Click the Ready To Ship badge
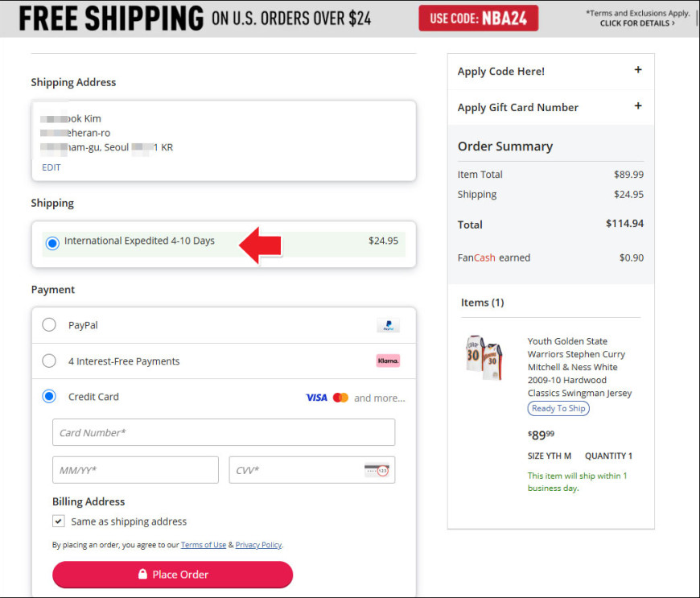 coord(558,408)
